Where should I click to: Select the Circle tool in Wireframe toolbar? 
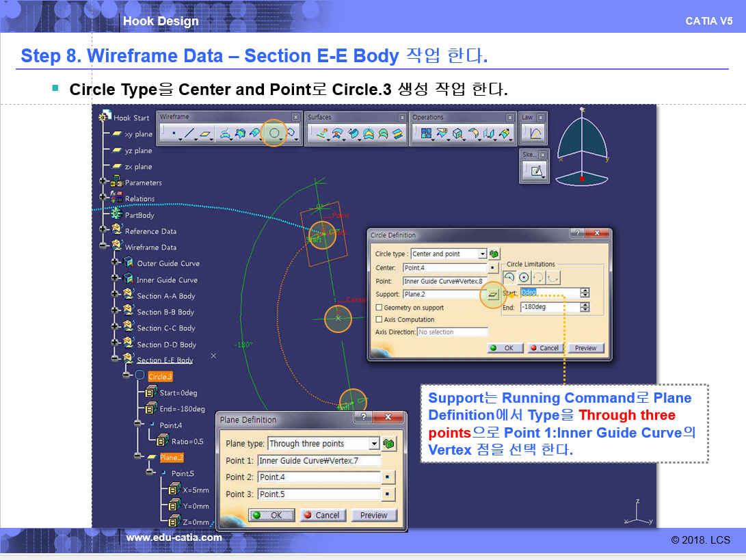[x=274, y=134]
